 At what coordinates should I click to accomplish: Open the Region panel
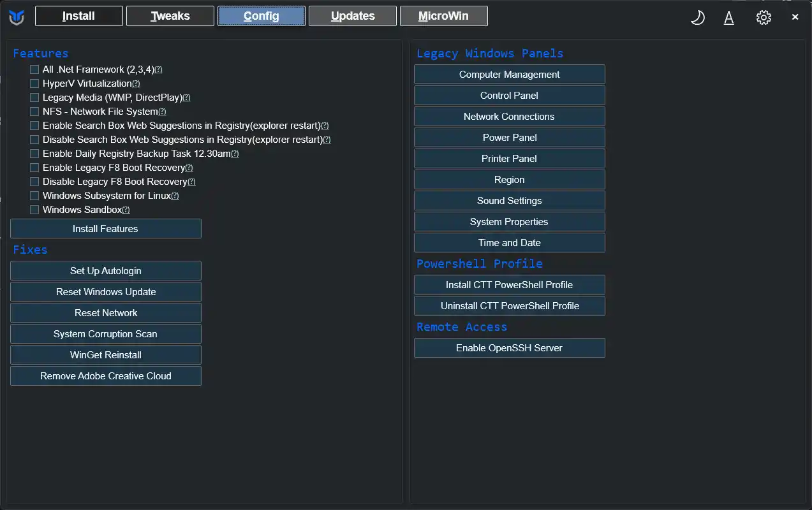(510, 180)
